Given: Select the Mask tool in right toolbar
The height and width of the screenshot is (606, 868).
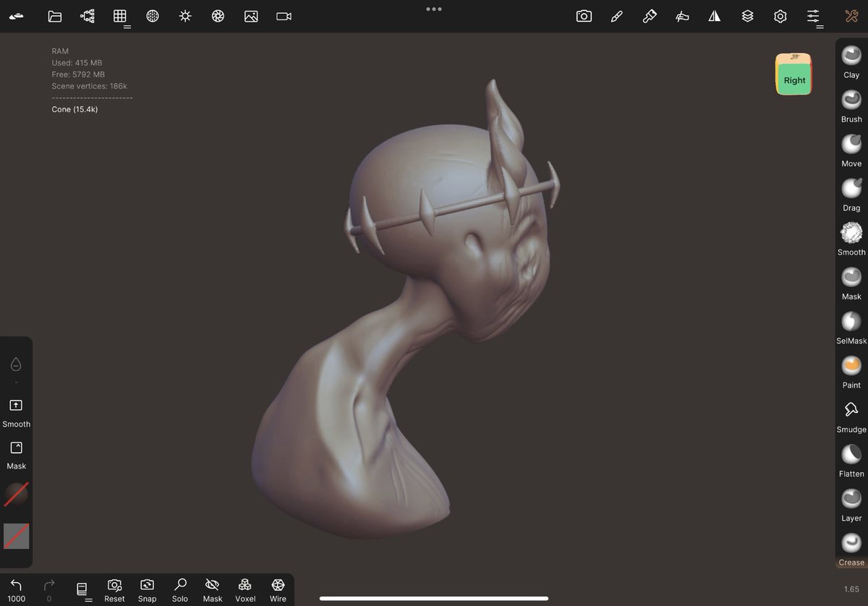Looking at the screenshot, I should [851, 282].
